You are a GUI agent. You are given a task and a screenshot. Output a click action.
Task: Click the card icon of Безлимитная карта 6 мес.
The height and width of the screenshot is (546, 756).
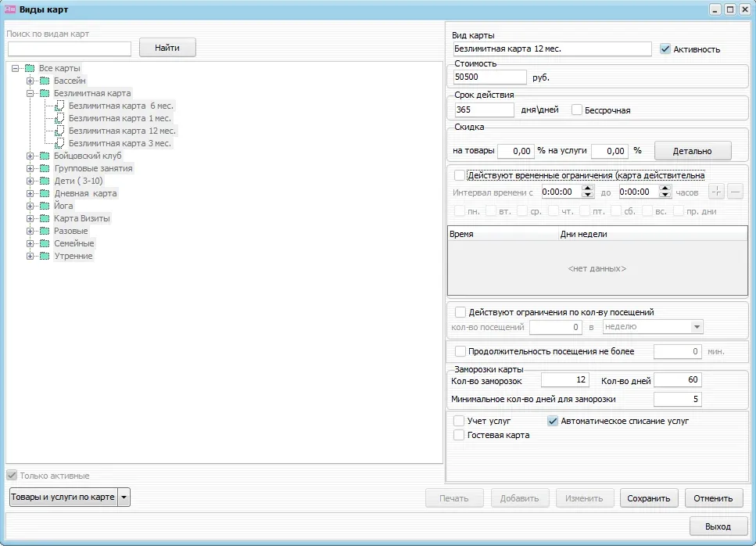59,106
